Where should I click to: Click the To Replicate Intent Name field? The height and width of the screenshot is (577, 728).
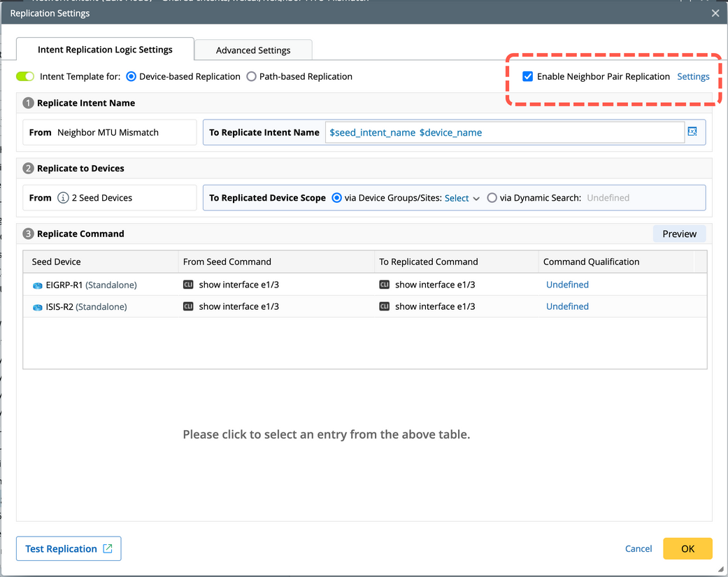504,132
